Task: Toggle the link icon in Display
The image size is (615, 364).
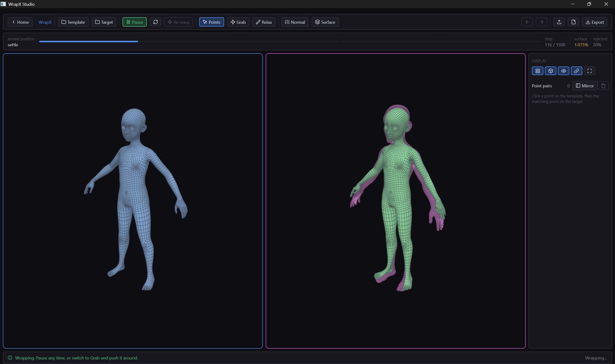Action: [577, 71]
